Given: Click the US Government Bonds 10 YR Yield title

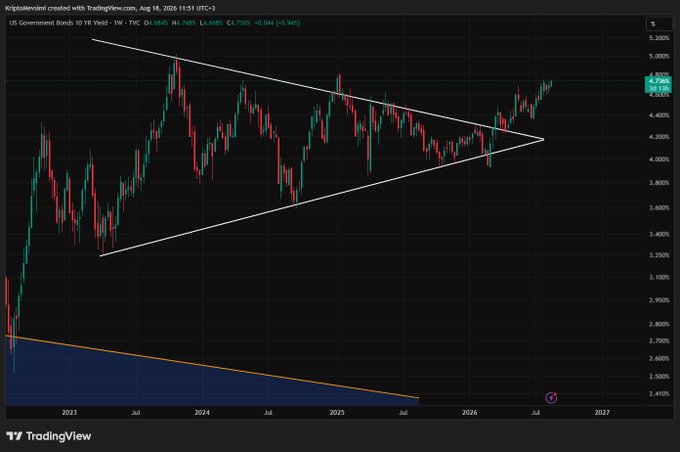Looking at the screenshot, I should coord(59,23).
